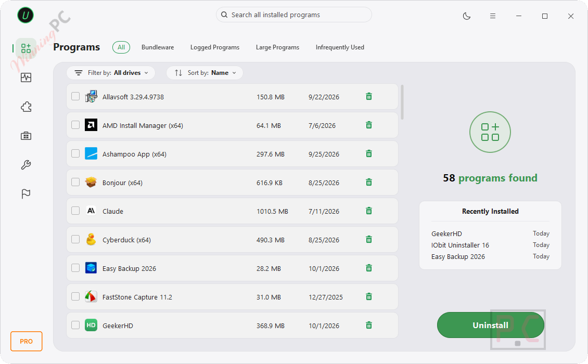Click the 9/22/2026 install date

tap(324, 97)
